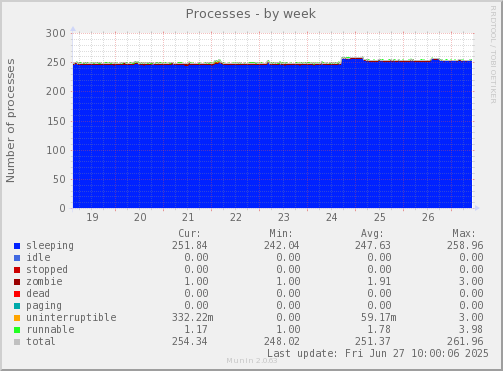Click y-axis label 250
The height and width of the screenshot is (371, 503).
56,62
